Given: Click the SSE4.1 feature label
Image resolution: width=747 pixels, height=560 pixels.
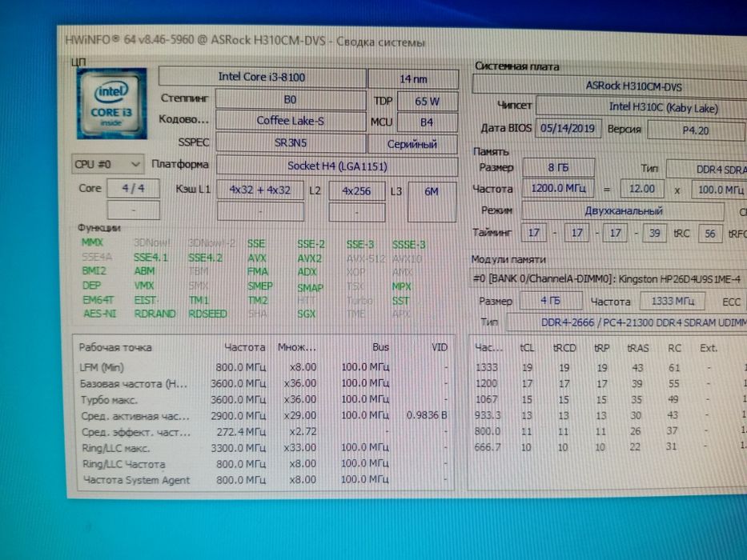Looking at the screenshot, I should click(x=151, y=258).
